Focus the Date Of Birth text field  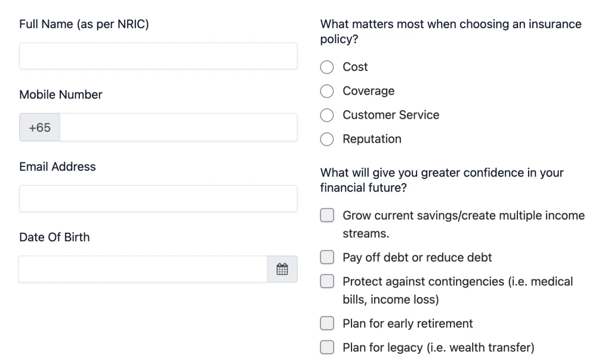coord(143,269)
